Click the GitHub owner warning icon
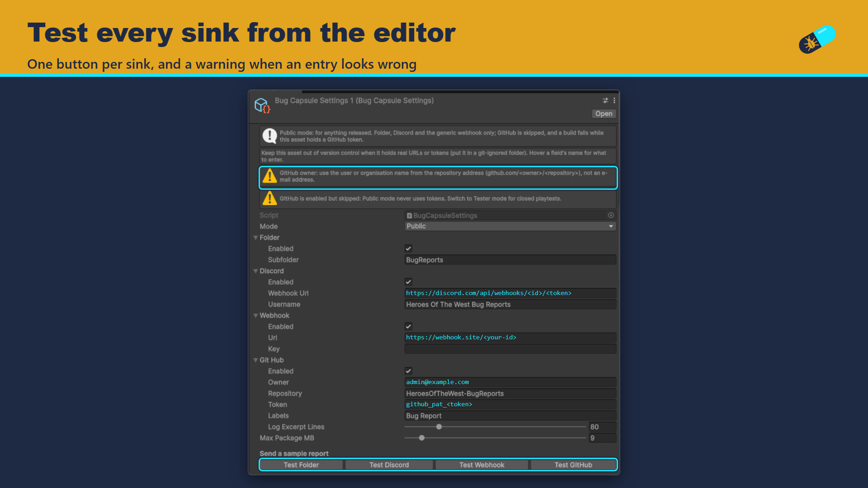The height and width of the screenshot is (488, 868). (270, 176)
